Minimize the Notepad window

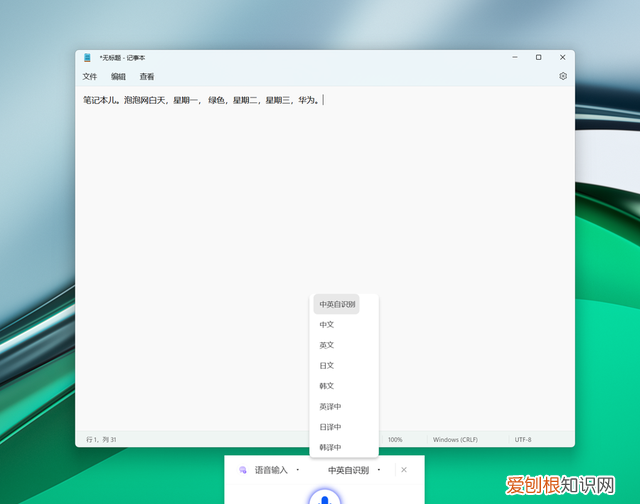[515, 58]
